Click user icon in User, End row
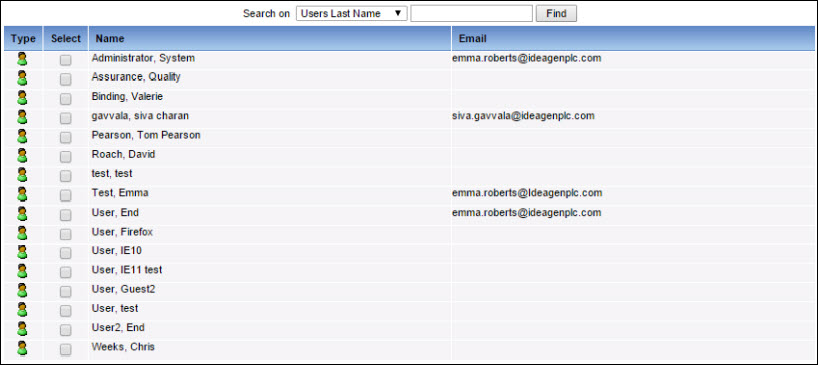 coord(22,213)
